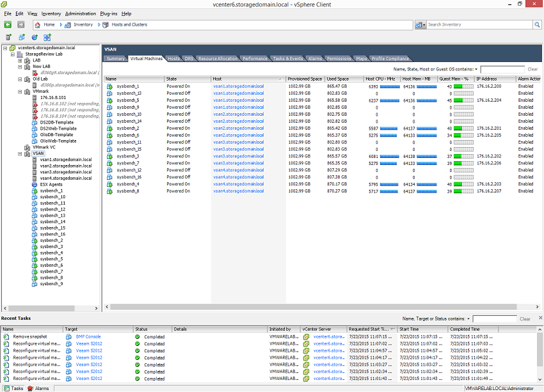Click the StorageReview Lab datacenter icon
Screen dimensions: 544x392
(x=20, y=54)
